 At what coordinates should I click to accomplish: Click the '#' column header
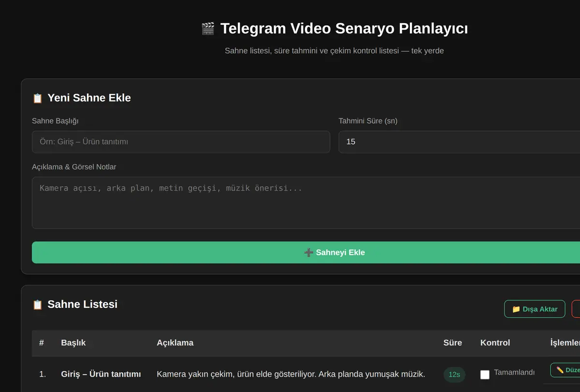42,343
